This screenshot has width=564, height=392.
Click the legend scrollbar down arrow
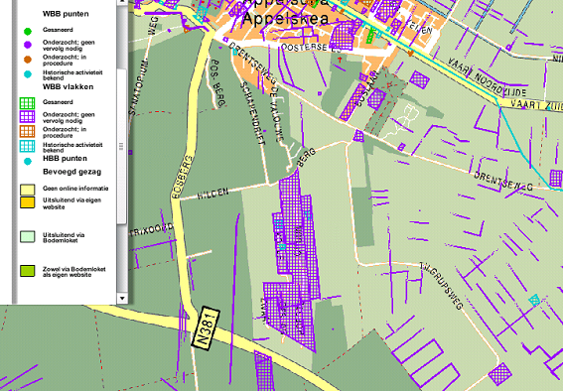tap(122, 298)
